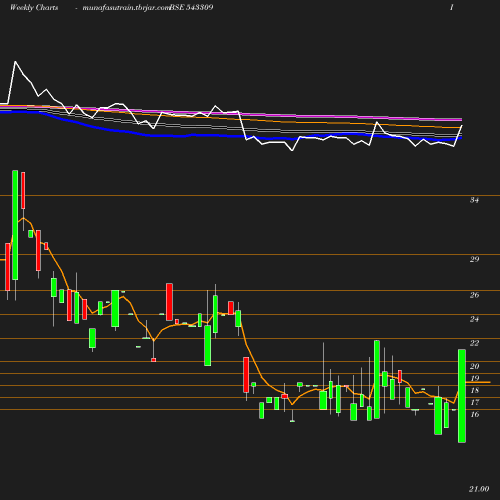The height and width of the screenshot is (500, 500).
Task: Click the munafasutra website watermark text
Action: click(x=126, y=7)
